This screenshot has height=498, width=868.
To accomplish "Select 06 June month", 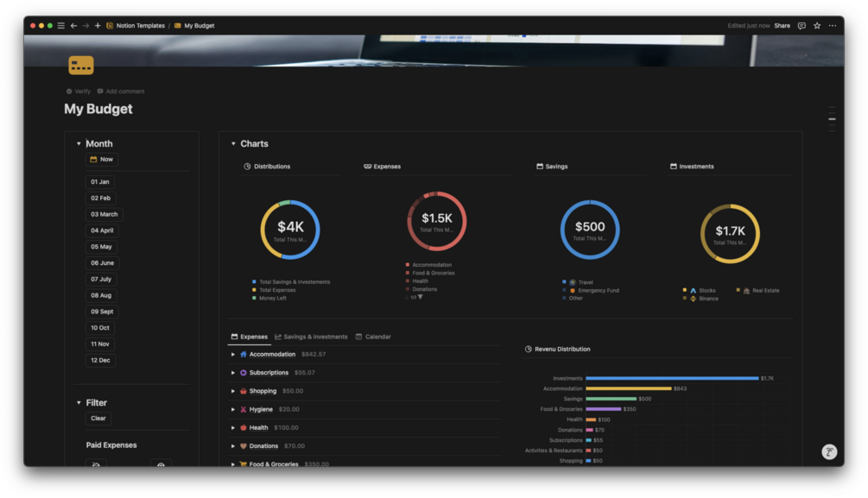I will 103,263.
